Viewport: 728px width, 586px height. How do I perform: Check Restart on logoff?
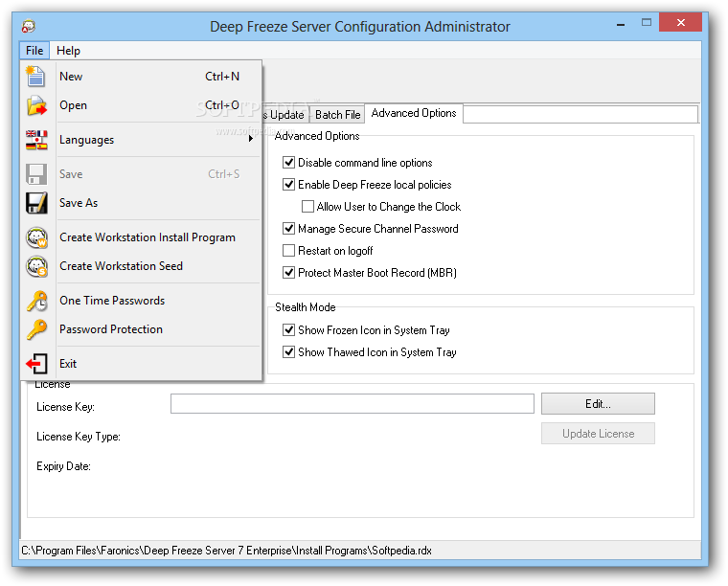click(288, 251)
